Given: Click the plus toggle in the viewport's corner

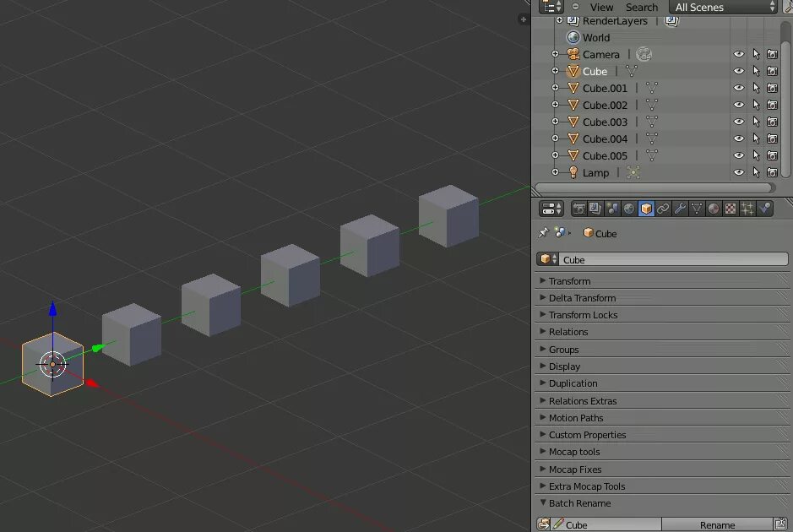Looking at the screenshot, I should click(x=524, y=19).
